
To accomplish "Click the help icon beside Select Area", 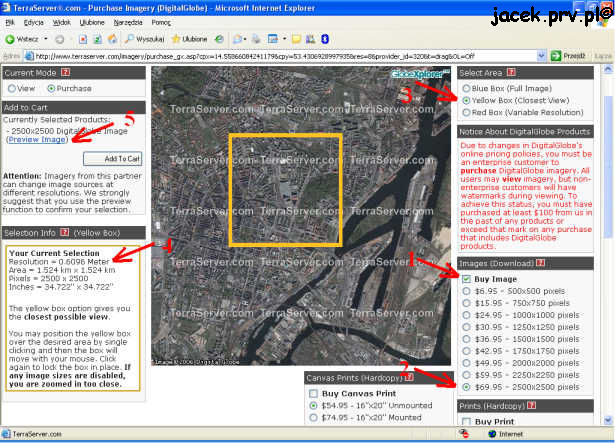I will 511,72.
